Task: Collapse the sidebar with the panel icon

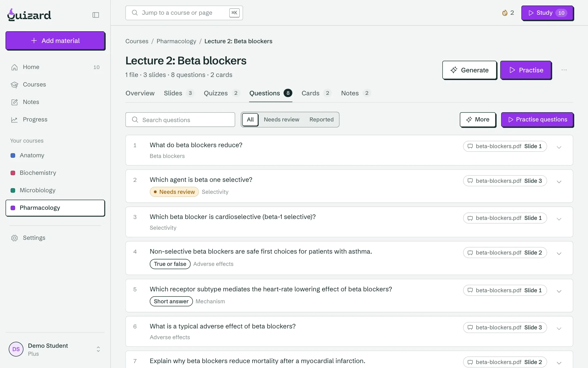Action: tap(96, 15)
